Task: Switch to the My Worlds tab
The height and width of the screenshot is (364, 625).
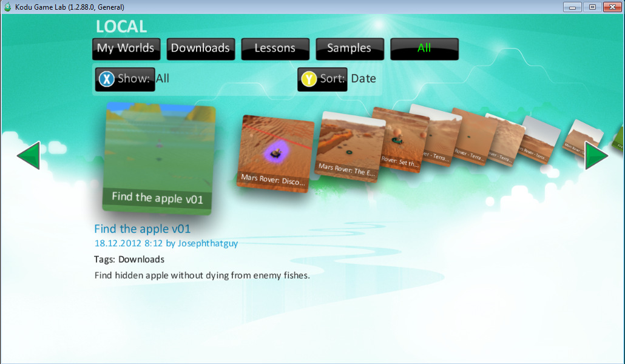Action: (126, 49)
